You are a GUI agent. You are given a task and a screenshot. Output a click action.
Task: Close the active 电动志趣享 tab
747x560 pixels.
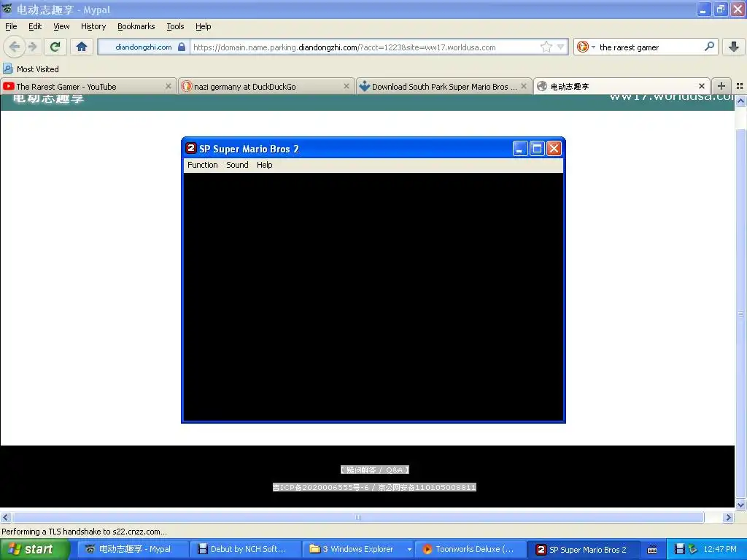[x=702, y=86]
